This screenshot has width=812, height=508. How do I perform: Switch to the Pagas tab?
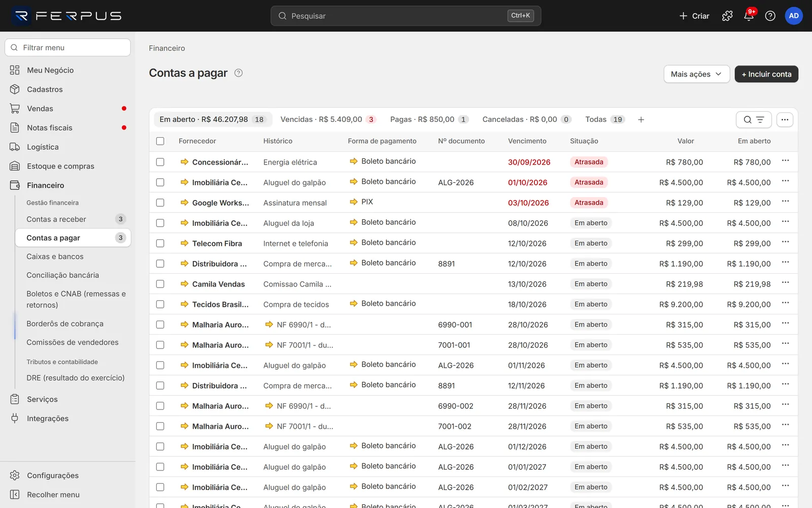tap(429, 119)
